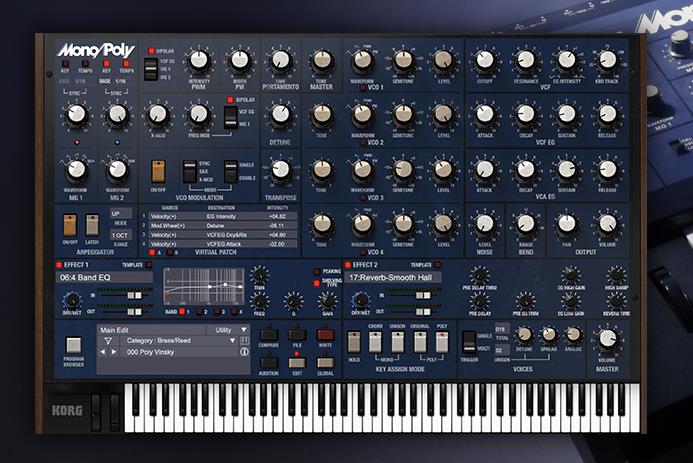Adjust Effect 2 IN level slider

[x=423, y=295]
